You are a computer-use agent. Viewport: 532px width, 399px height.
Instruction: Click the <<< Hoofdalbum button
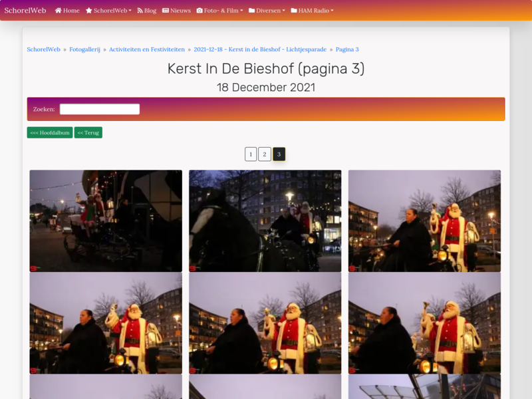click(x=50, y=132)
